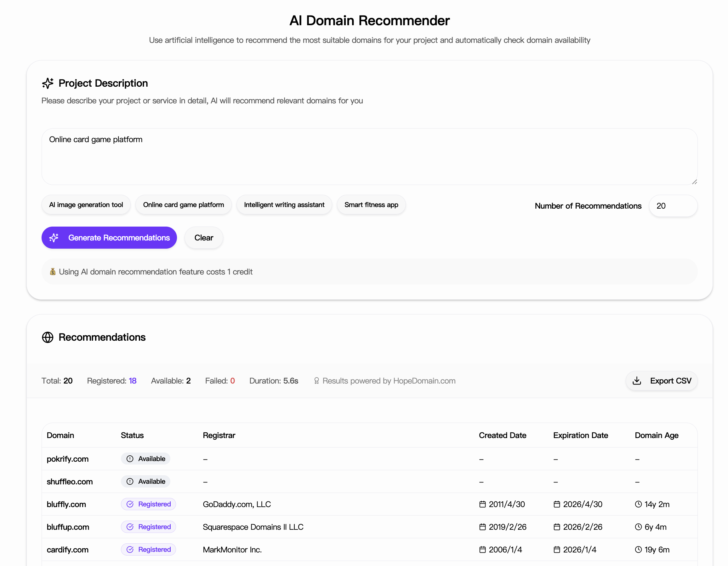
Task: Click the check icon in bluffly.com Registered badge
Action: tap(130, 504)
